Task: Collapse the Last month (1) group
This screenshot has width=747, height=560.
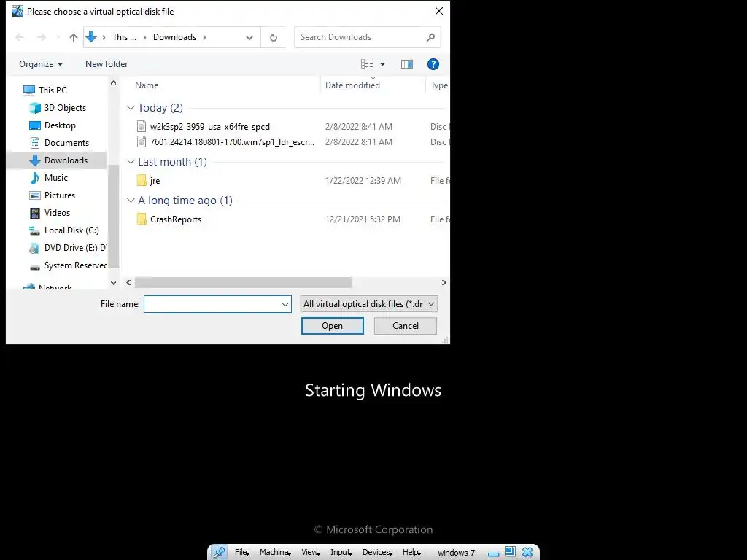Action: 131,161
